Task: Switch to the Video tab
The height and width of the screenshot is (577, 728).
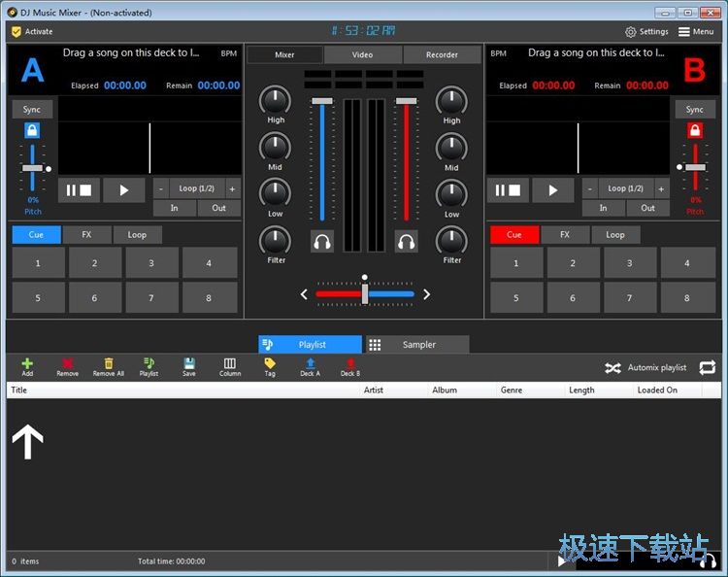Action: pos(362,54)
